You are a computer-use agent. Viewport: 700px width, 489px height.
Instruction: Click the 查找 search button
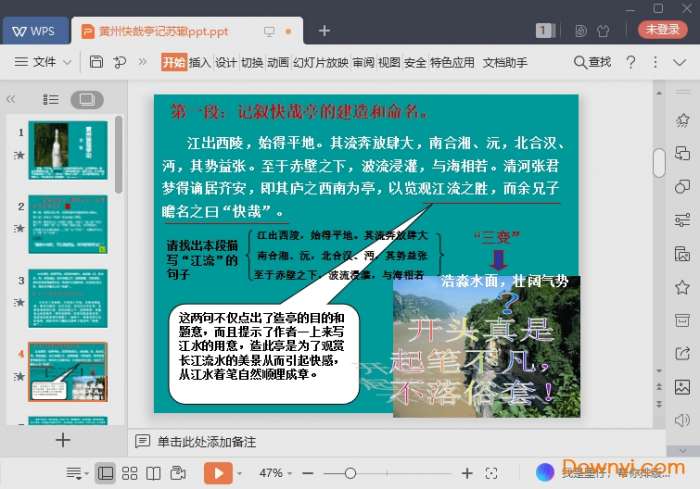592,62
